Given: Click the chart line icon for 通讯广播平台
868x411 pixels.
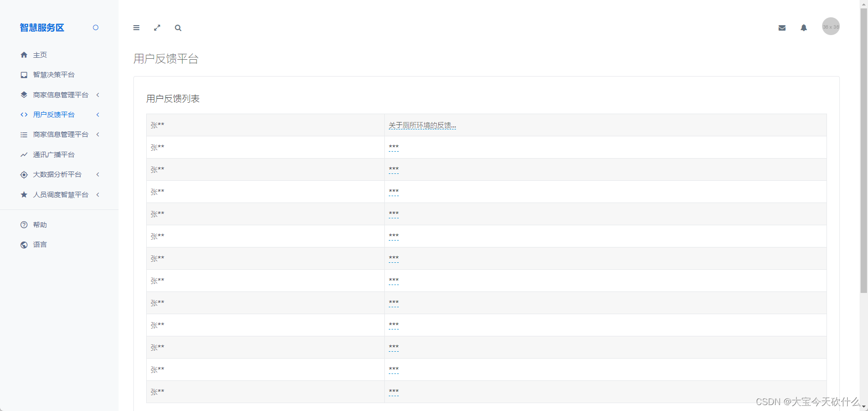Looking at the screenshot, I should pos(24,155).
